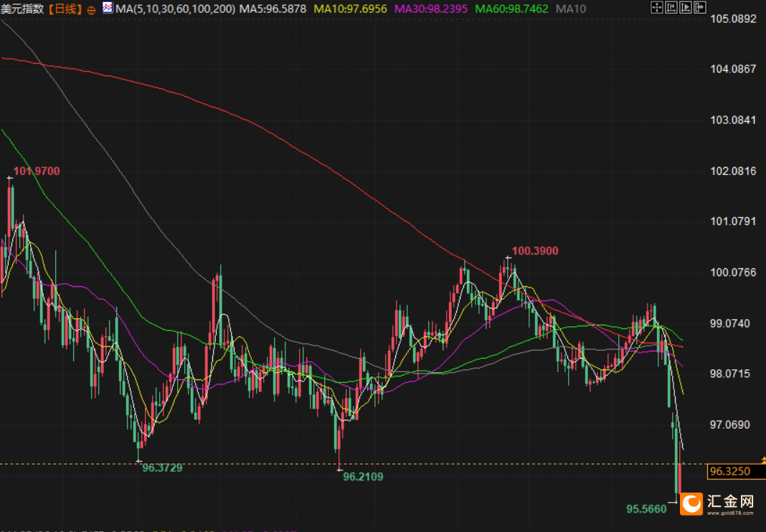Image resolution: width=766 pixels, height=532 pixels.
Task: Click the 103.0841 price axis label
Action: pyautogui.click(x=733, y=120)
